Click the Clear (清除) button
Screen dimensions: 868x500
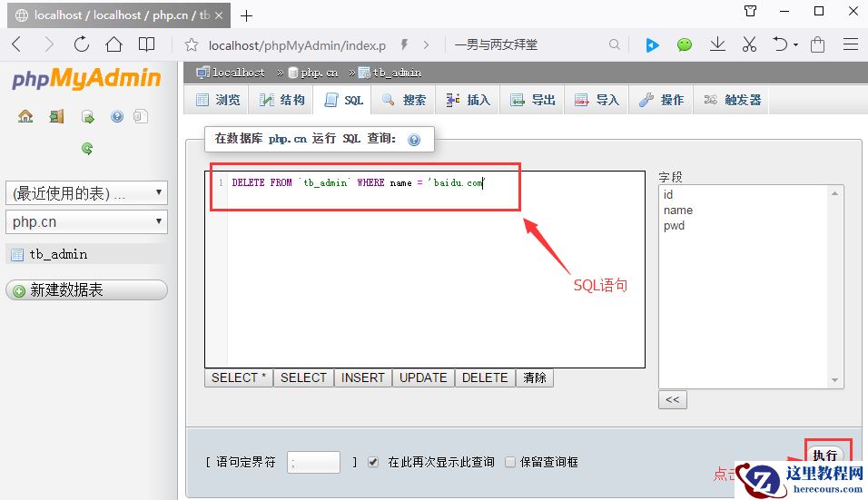click(535, 377)
